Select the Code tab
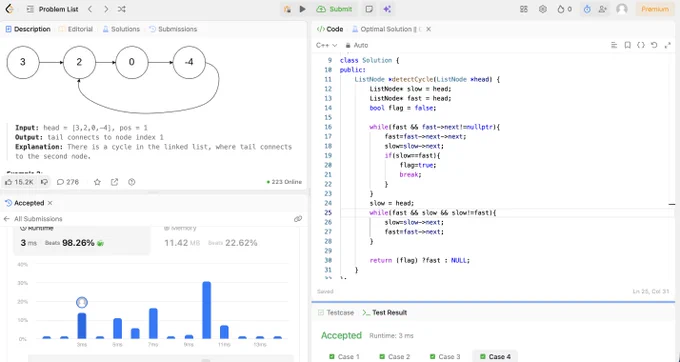The image size is (680, 362). [x=330, y=29]
